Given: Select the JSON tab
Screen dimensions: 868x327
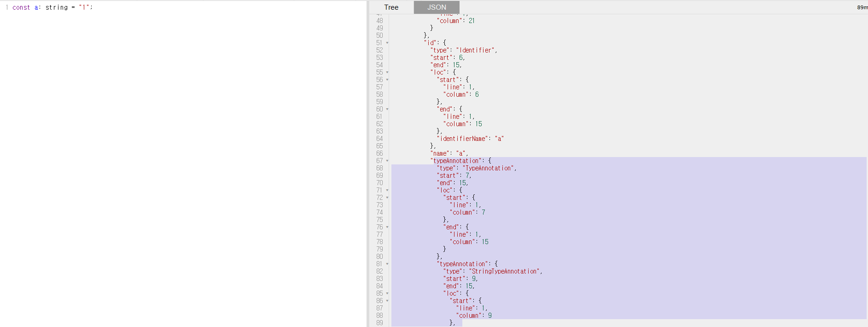Looking at the screenshot, I should pos(437,7).
